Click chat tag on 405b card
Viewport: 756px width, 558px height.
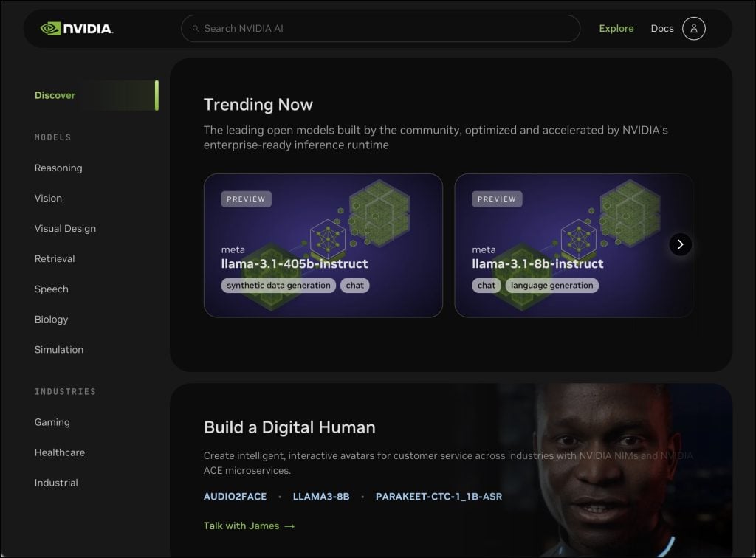(355, 285)
